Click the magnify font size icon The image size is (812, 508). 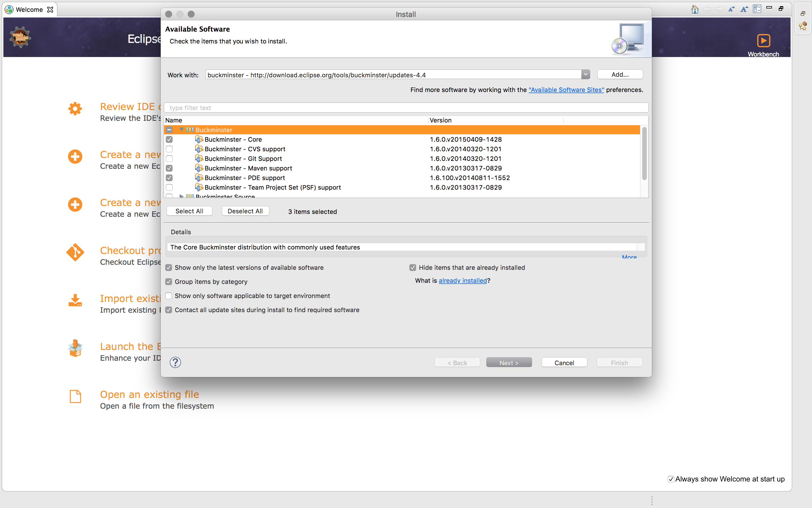pos(744,9)
